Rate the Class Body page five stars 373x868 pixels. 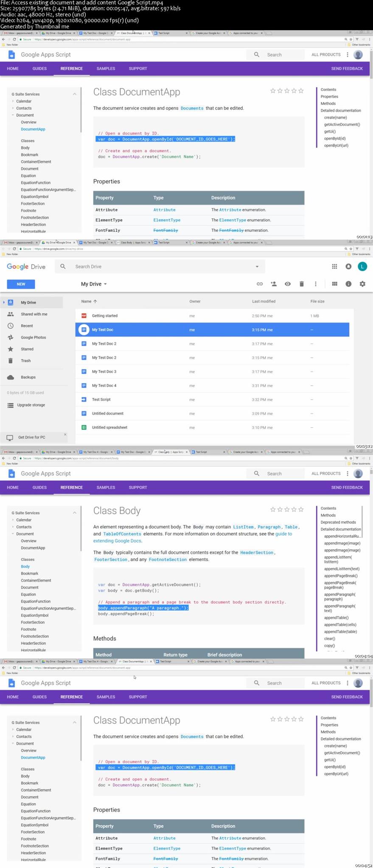301,509
